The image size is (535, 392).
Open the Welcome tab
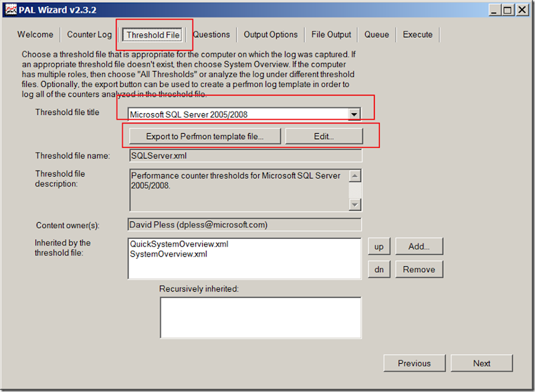coord(35,35)
